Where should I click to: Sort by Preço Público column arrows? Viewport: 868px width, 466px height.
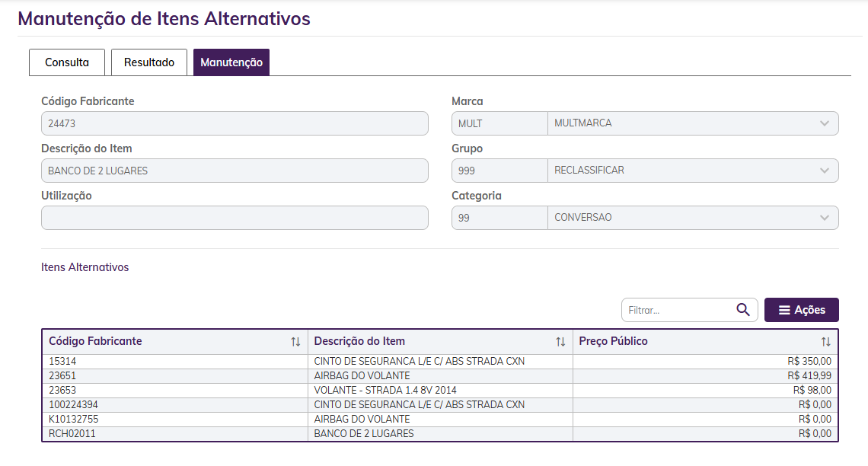(825, 342)
